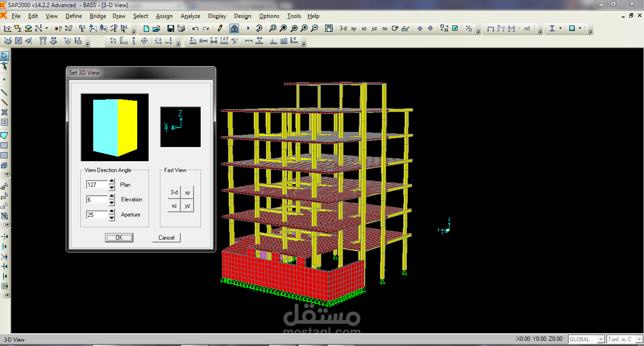Click the Print graphics icon
This screenshot has width=644, height=346.
tap(181, 28)
